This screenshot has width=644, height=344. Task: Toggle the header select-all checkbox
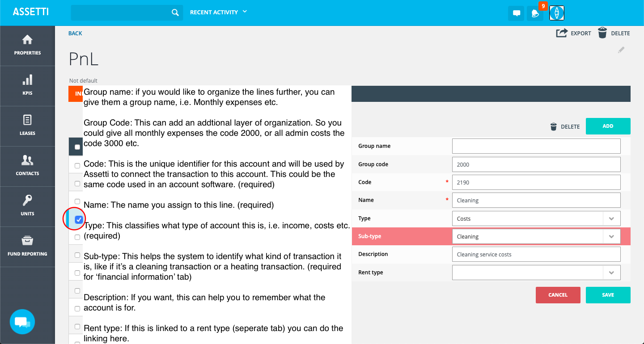point(77,147)
